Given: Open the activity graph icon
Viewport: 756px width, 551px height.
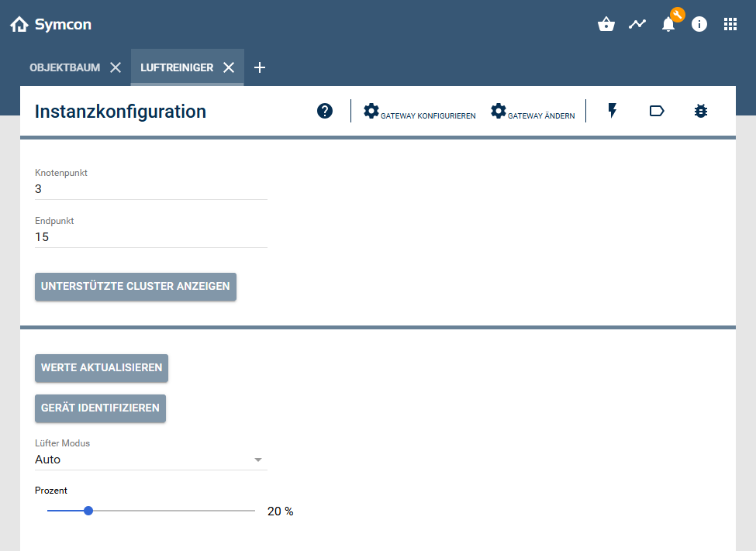Looking at the screenshot, I should click(637, 24).
